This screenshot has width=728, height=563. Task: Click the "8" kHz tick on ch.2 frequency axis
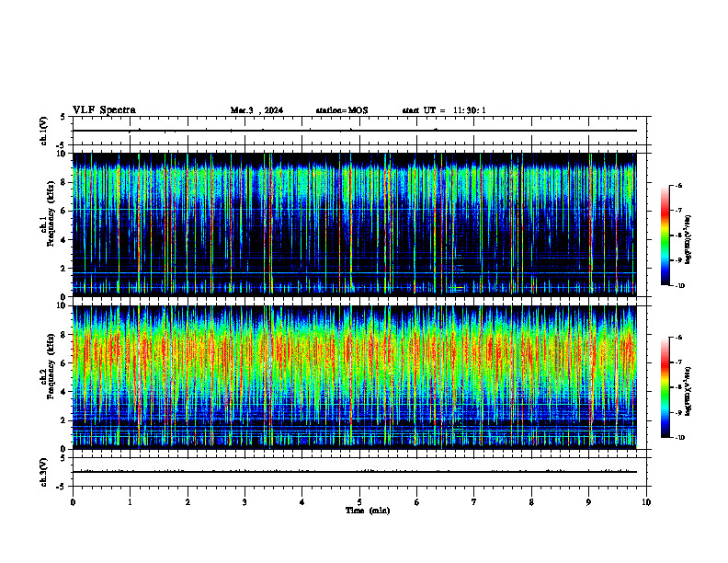(x=63, y=335)
